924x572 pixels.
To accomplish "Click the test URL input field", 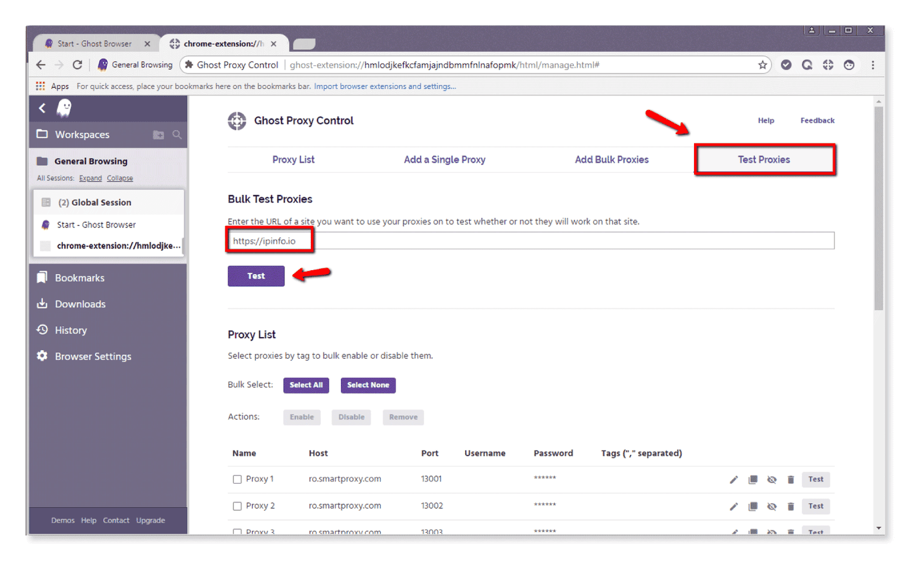I will point(530,241).
